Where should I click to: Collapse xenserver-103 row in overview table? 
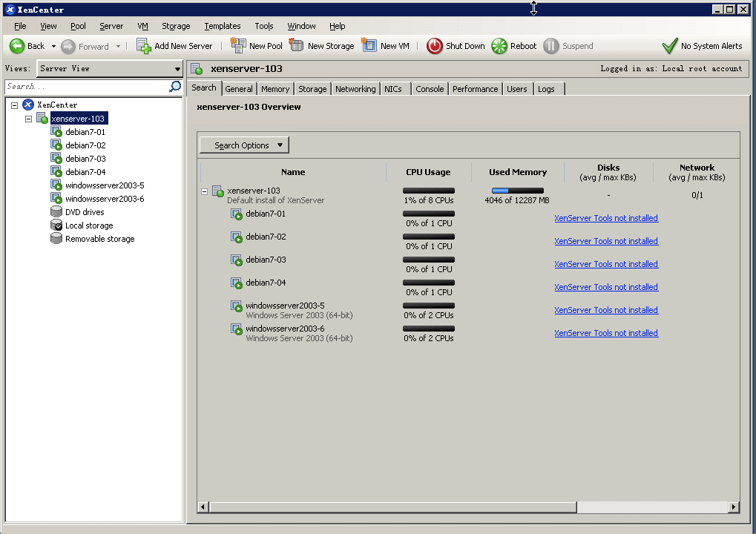[205, 191]
